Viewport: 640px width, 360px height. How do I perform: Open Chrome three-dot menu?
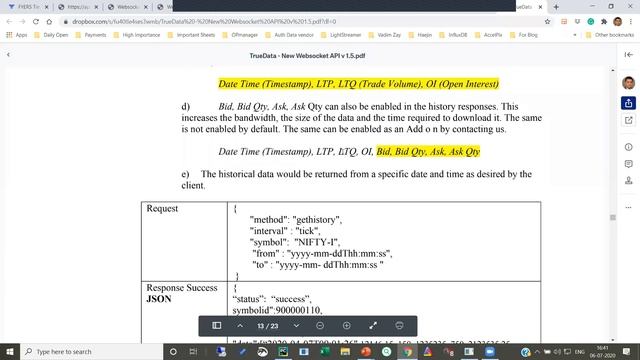pos(631,22)
